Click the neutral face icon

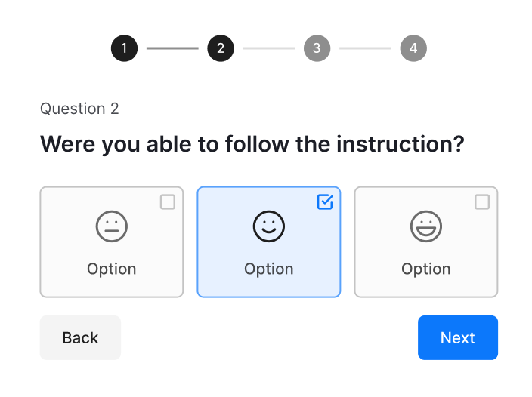(112, 226)
